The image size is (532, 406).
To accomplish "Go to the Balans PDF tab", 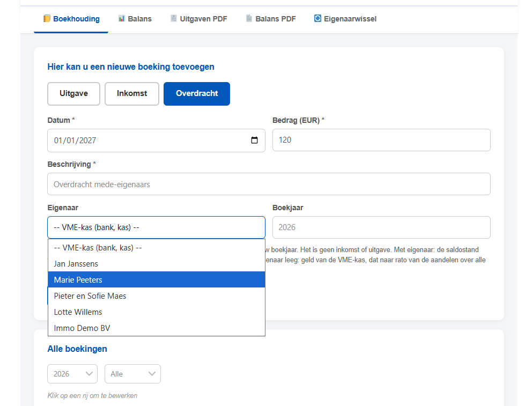I will pos(271,19).
